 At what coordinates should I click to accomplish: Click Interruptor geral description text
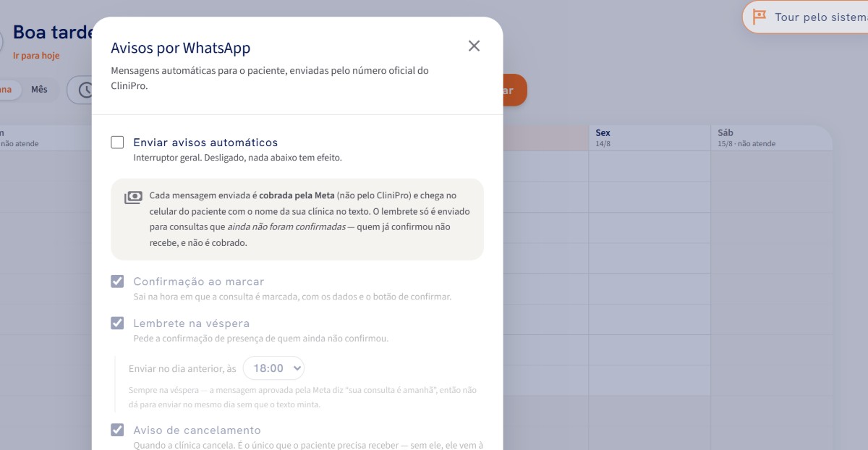pos(237,158)
